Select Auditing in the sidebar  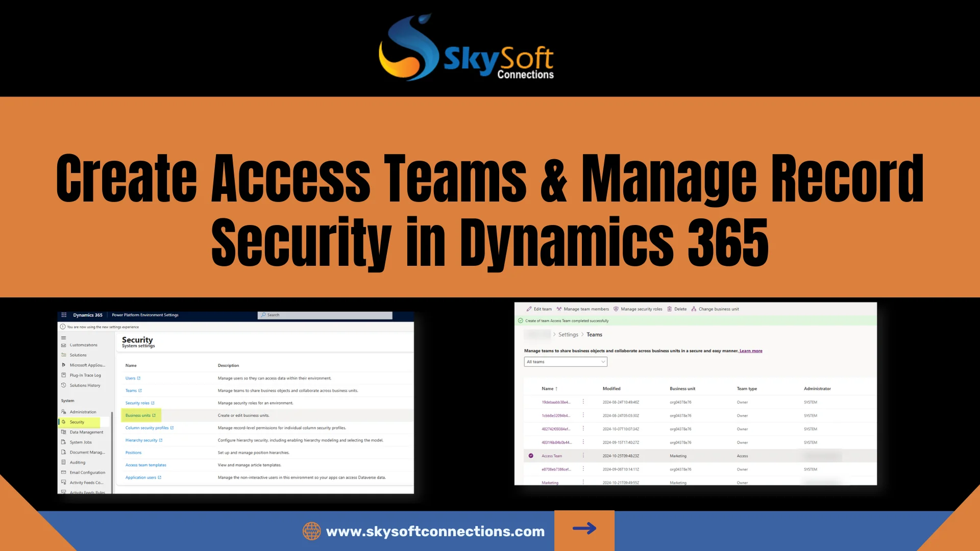[78, 462]
